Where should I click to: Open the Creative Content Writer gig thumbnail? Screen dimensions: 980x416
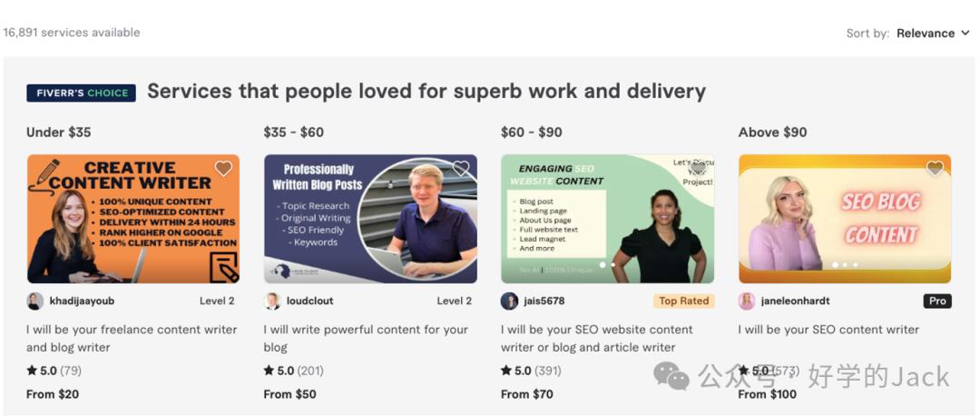133,219
